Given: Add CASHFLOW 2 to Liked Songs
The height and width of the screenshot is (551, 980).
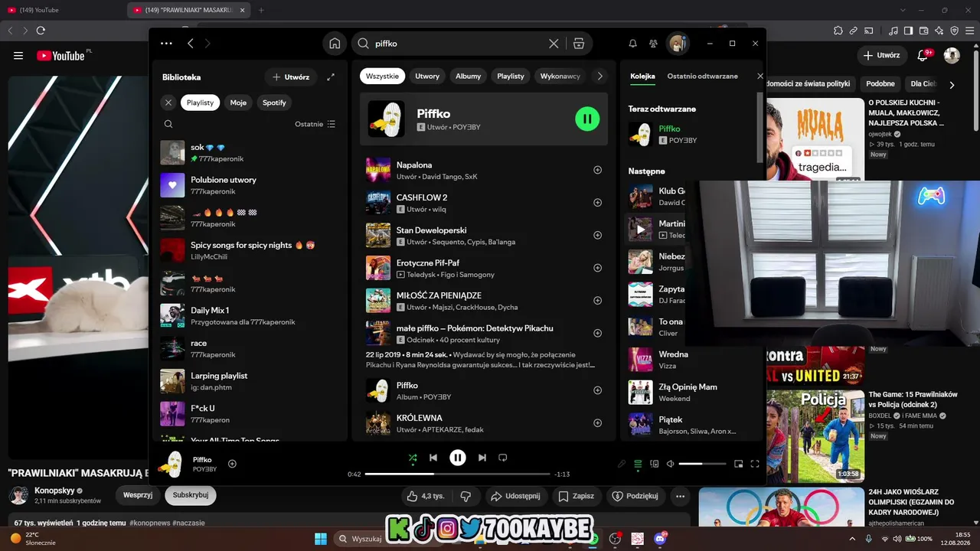Looking at the screenshot, I should (x=598, y=203).
